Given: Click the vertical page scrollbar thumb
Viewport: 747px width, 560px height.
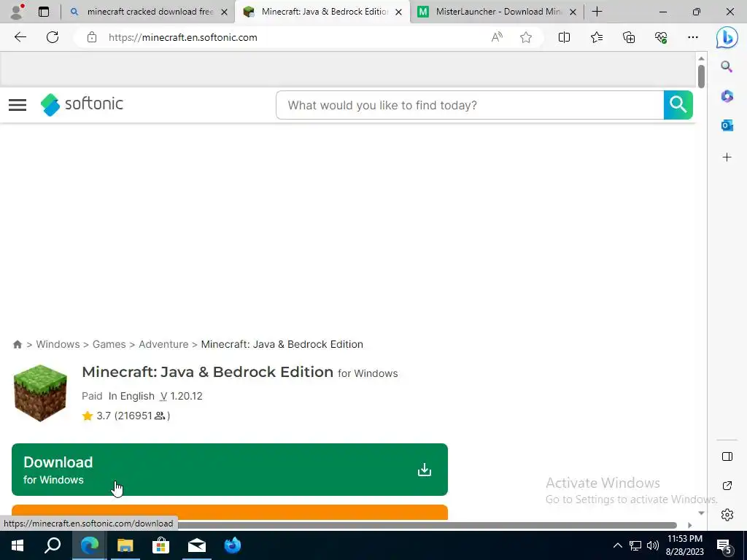Looking at the screenshot, I should 701,76.
